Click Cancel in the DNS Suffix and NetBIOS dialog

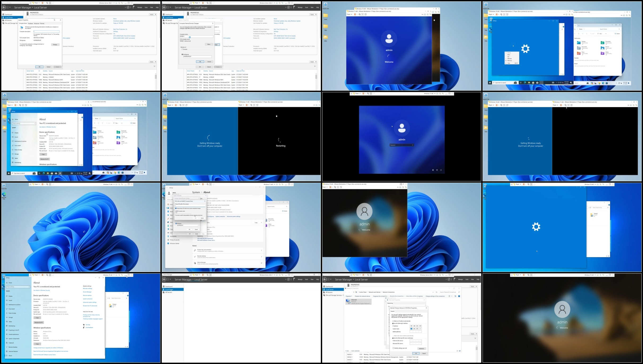coord(202,218)
